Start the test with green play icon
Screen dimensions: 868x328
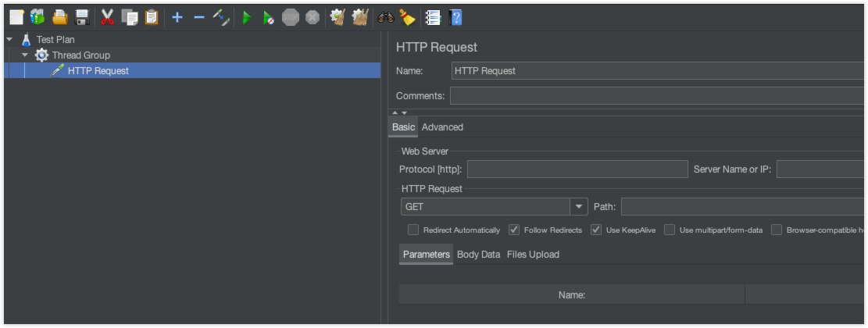point(247,18)
